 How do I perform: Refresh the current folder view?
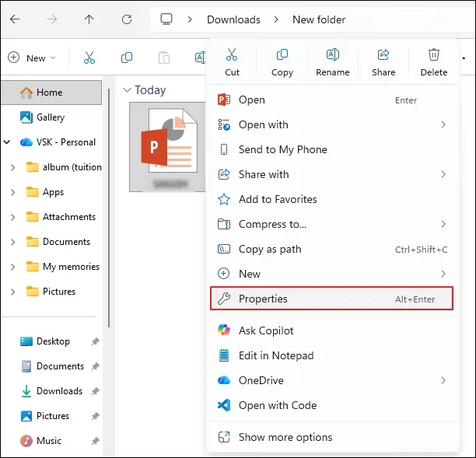point(127,19)
